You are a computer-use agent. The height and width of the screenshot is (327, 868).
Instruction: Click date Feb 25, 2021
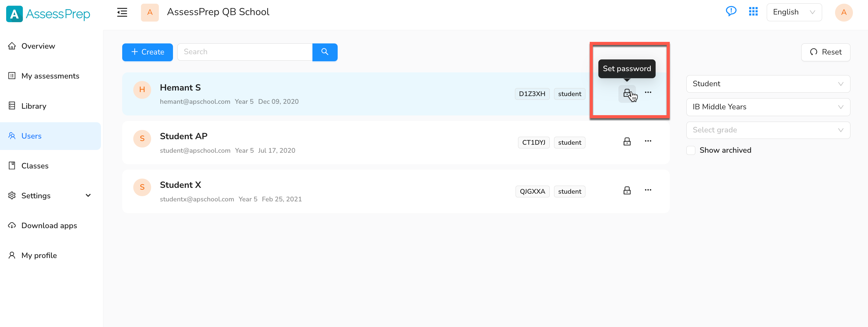tap(281, 199)
